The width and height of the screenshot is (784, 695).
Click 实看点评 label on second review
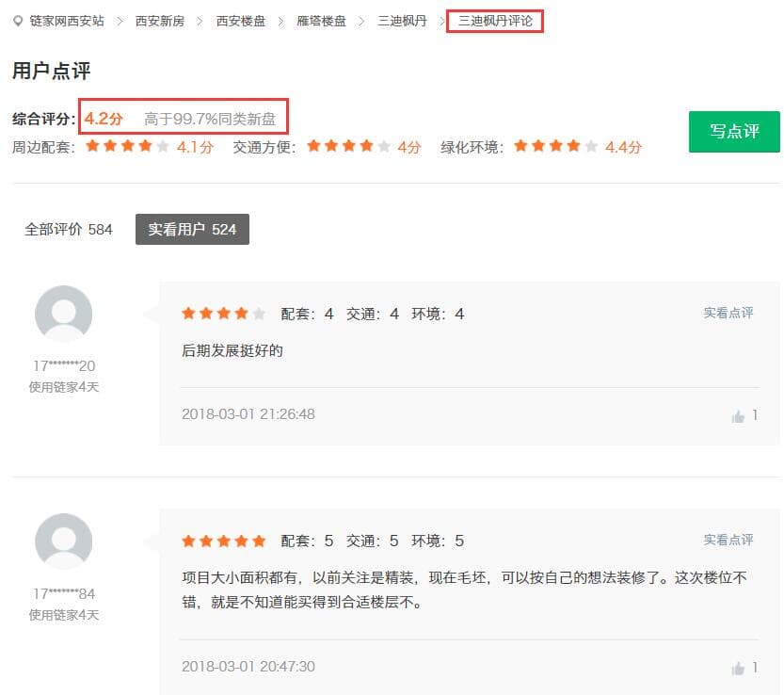[728, 540]
